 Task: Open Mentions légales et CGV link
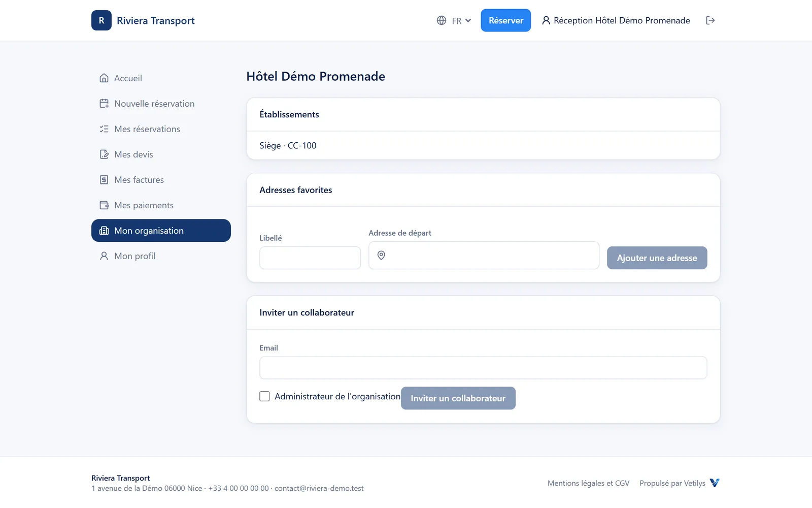pos(588,483)
